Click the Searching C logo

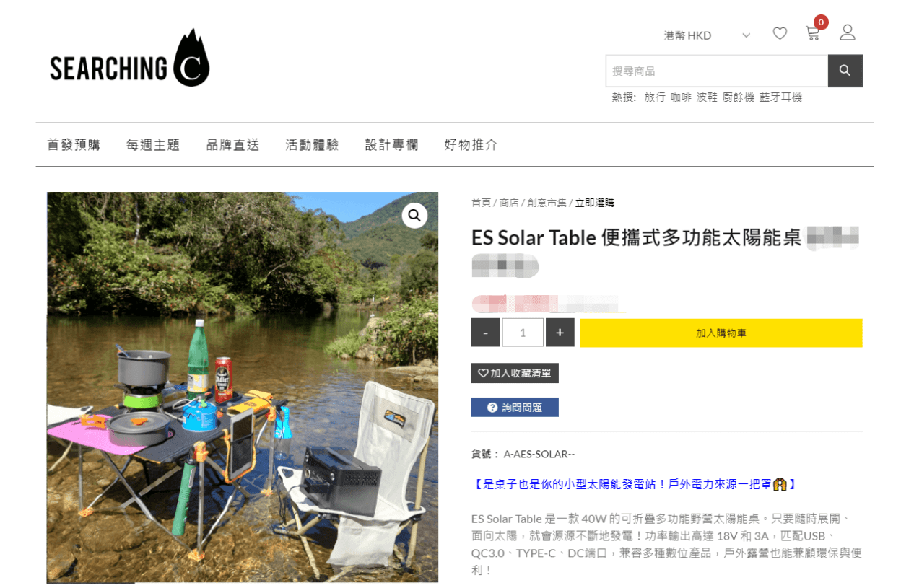click(x=130, y=58)
